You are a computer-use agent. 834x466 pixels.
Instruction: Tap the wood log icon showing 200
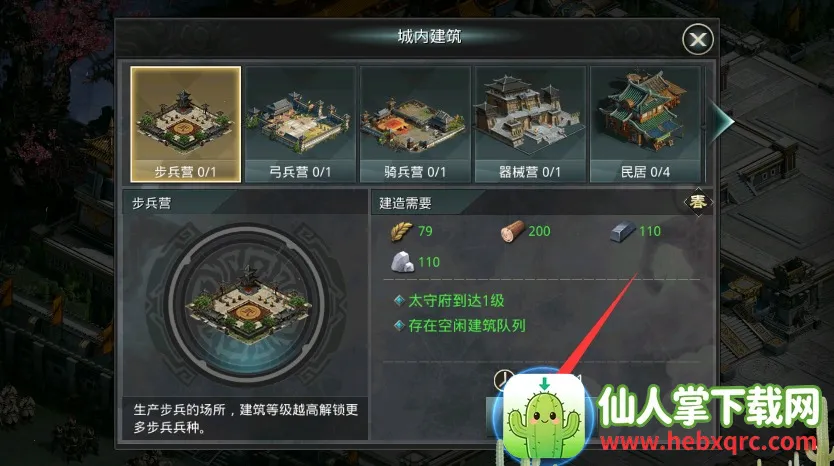click(x=512, y=231)
